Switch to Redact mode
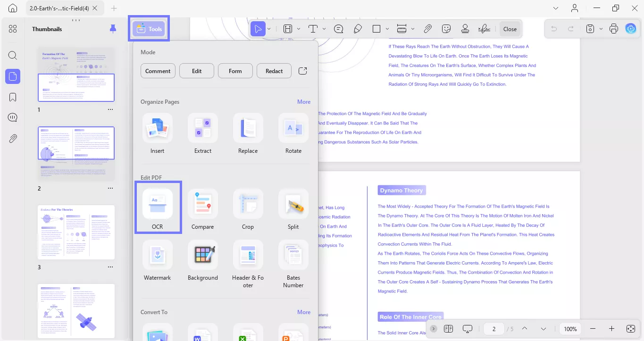This screenshot has width=644, height=341. click(274, 71)
